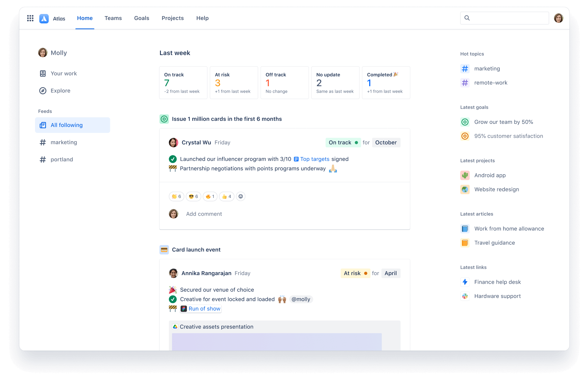Click the Finance help desk lightning icon
This screenshot has height=381, width=588.
(465, 282)
